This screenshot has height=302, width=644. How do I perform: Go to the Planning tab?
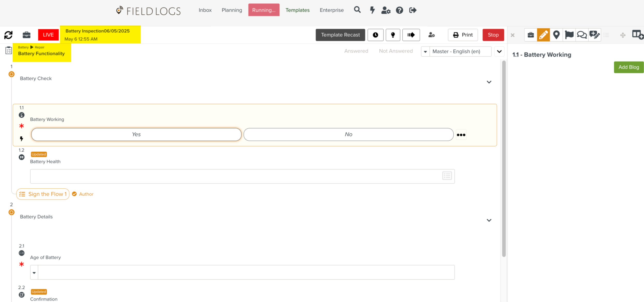click(232, 10)
